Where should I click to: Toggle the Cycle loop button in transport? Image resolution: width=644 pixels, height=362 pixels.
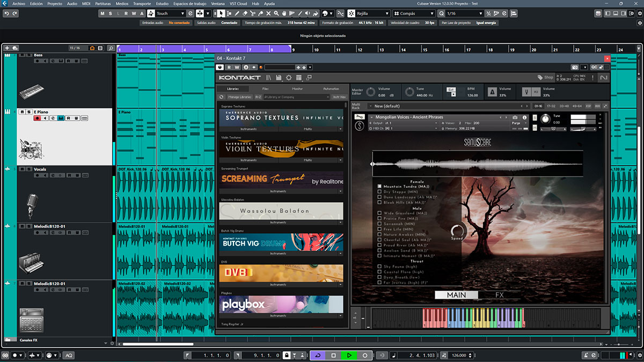pyautogui.click(x=318, y=356)
